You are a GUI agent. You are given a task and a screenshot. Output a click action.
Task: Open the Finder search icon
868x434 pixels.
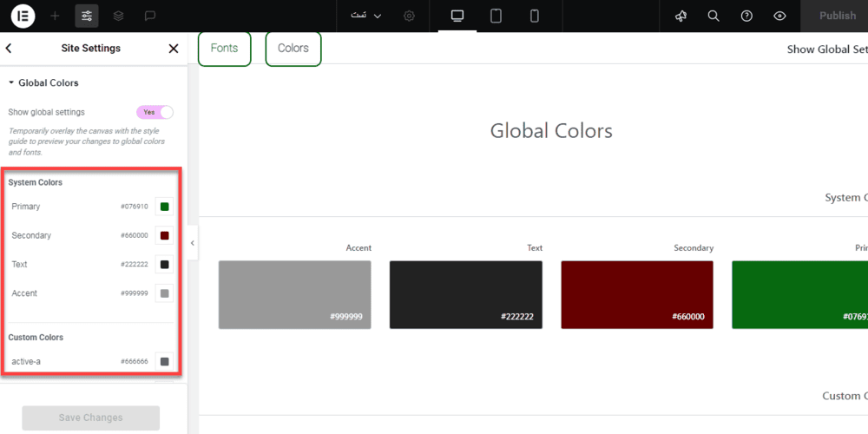pyautogui.click(x=713, y=16)
